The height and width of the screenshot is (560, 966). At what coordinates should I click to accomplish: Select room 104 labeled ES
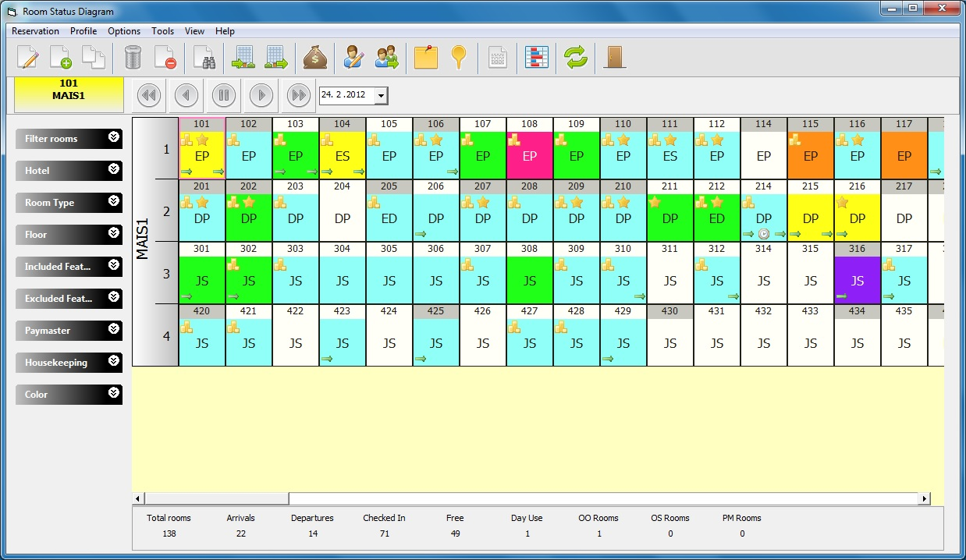pyautogui.click(x=343, y=148)
